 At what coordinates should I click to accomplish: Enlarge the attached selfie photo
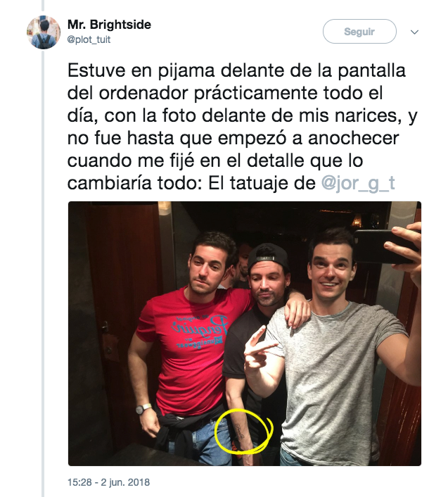(x=245, y=334)
